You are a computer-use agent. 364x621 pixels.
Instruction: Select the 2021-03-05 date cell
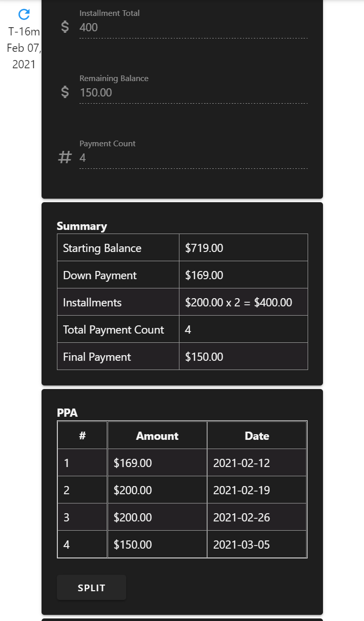point(241,545)
